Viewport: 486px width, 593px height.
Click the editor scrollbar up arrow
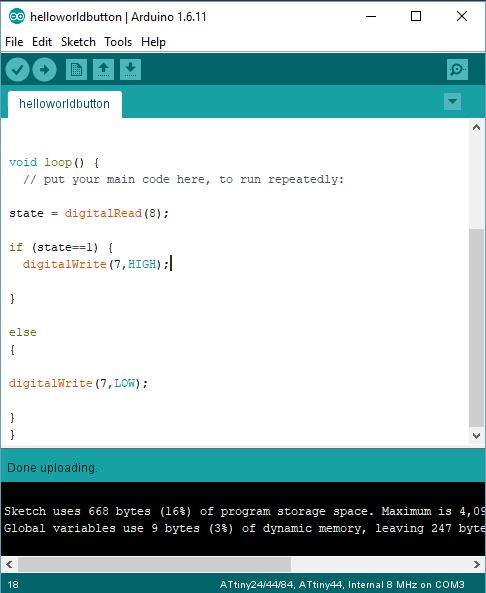click(x=477, y=127)
